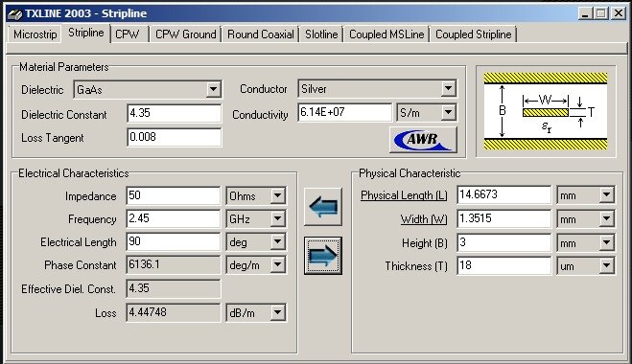
Task: Close the TXLINE 2003 window
Action: (618, 13)
